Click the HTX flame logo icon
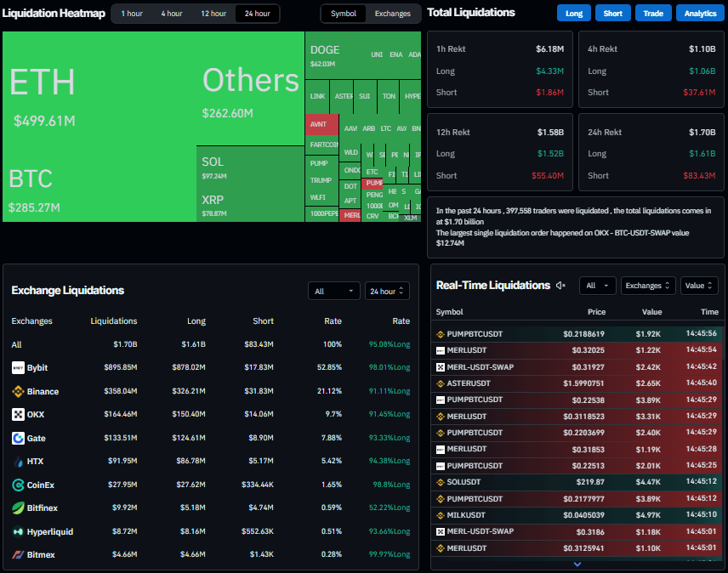The width and height of the screenshot is (728, 573). click(x=18, y=462)
